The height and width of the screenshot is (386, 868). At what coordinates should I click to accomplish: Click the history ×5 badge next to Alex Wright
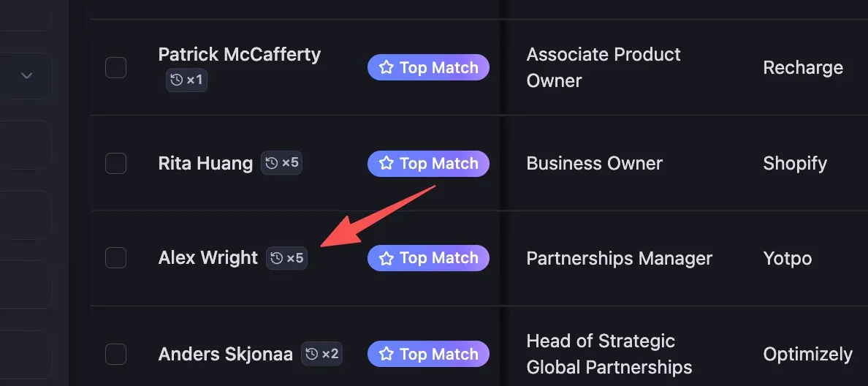[286, 258]
